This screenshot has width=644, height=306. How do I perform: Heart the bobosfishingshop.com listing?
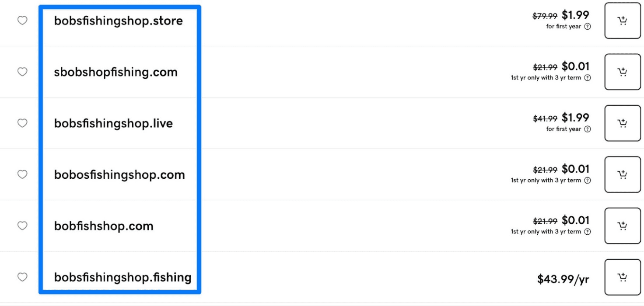(x=22, y=174)
